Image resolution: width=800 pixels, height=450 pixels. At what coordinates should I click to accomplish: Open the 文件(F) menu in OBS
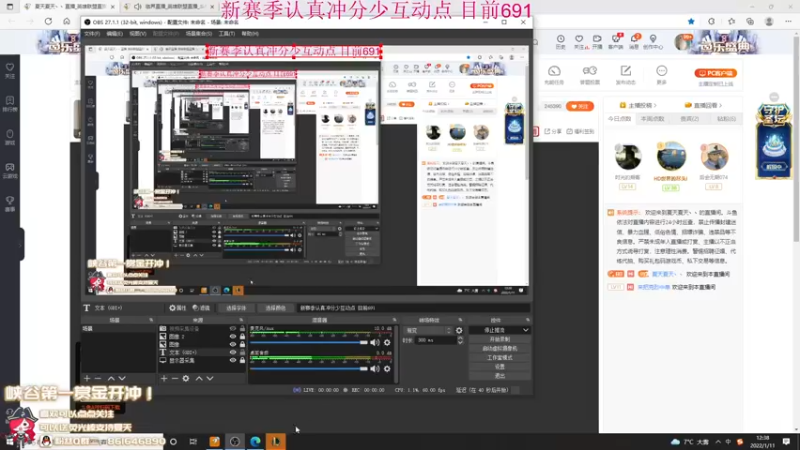[92, 34]
